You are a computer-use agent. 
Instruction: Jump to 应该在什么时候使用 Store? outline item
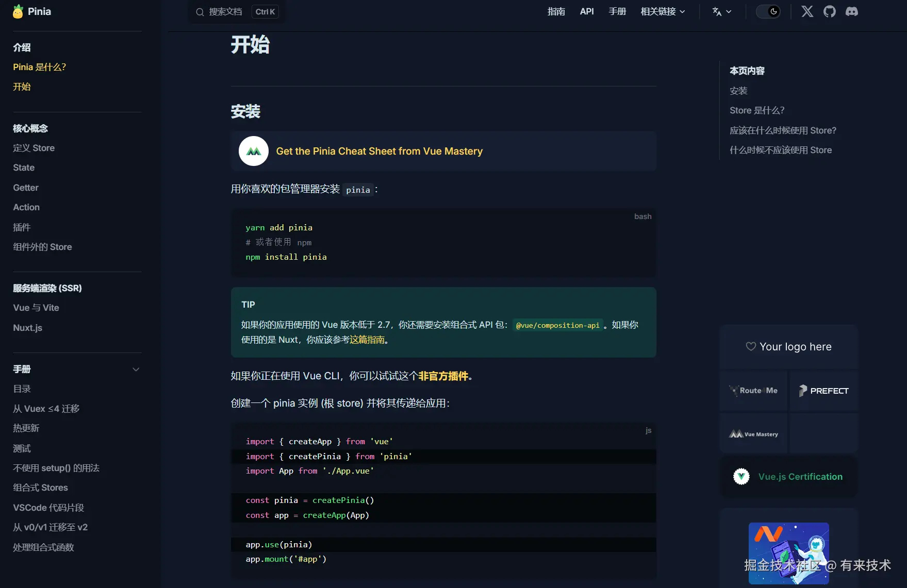[783, 130]
